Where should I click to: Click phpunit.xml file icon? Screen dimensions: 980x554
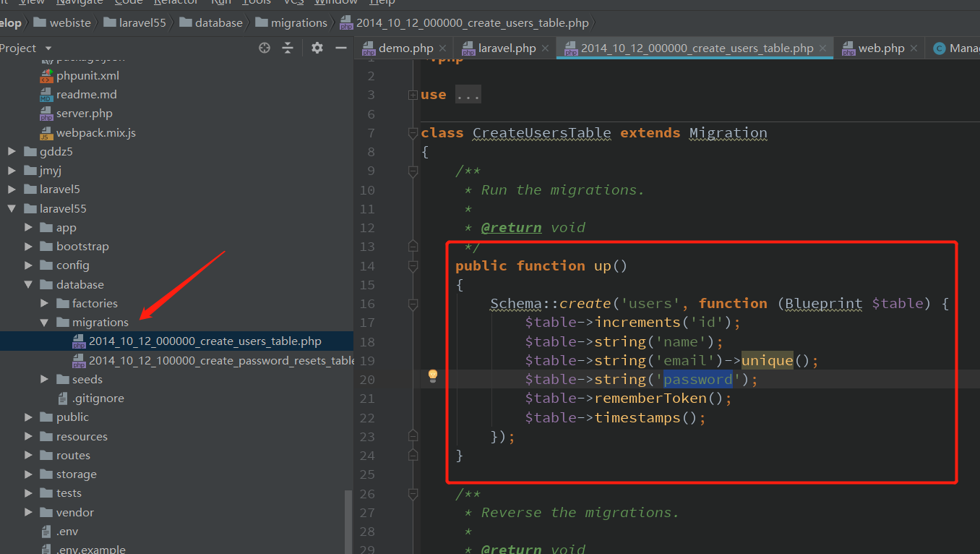coord(46,76)
